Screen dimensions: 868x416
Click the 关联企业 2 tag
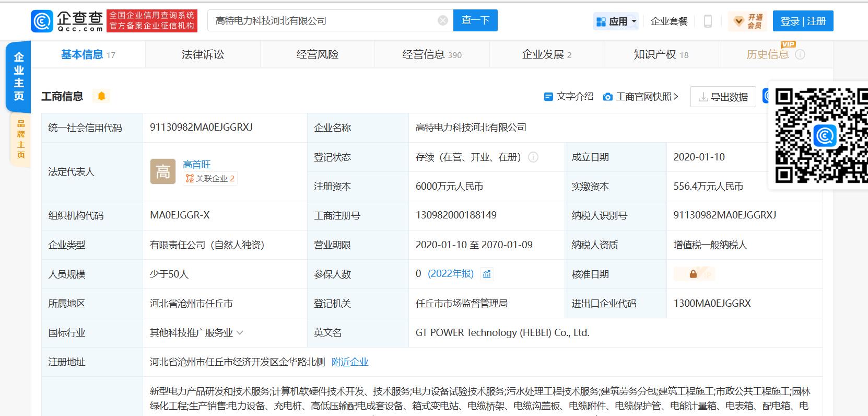[210, 179]
